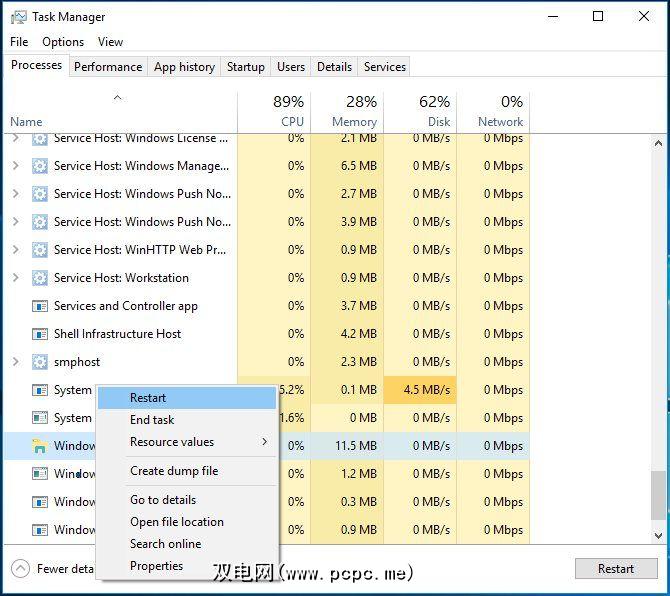This screenshot has width=670, height=596.
Task: Open Properties from the context menu
Action: [187, 566]
